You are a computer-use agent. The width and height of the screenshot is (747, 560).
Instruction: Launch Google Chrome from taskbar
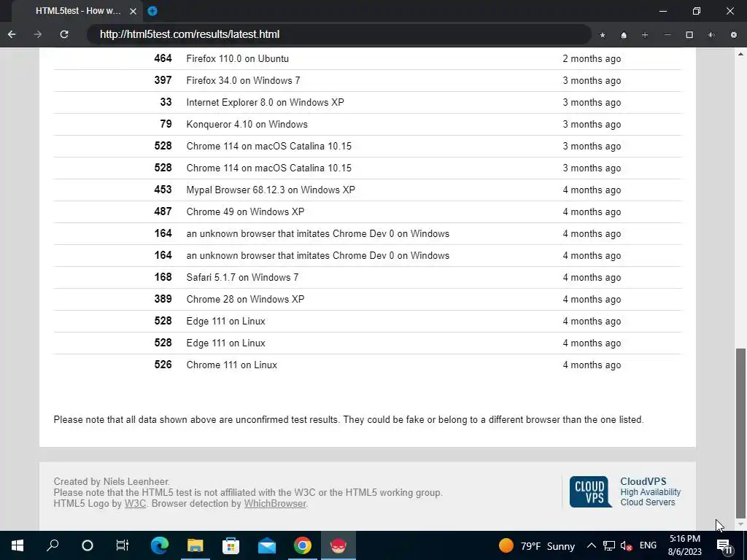(x=303, y=545)
